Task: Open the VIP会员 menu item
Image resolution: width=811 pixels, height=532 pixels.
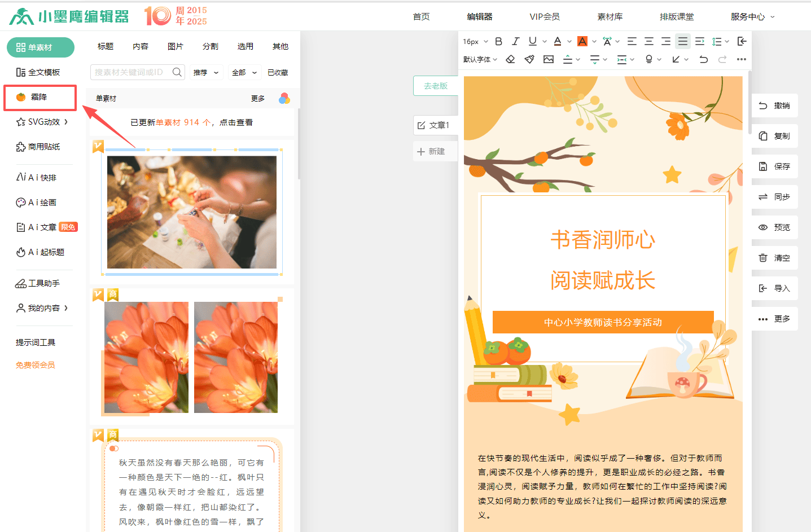Action: tap(545, 17)
